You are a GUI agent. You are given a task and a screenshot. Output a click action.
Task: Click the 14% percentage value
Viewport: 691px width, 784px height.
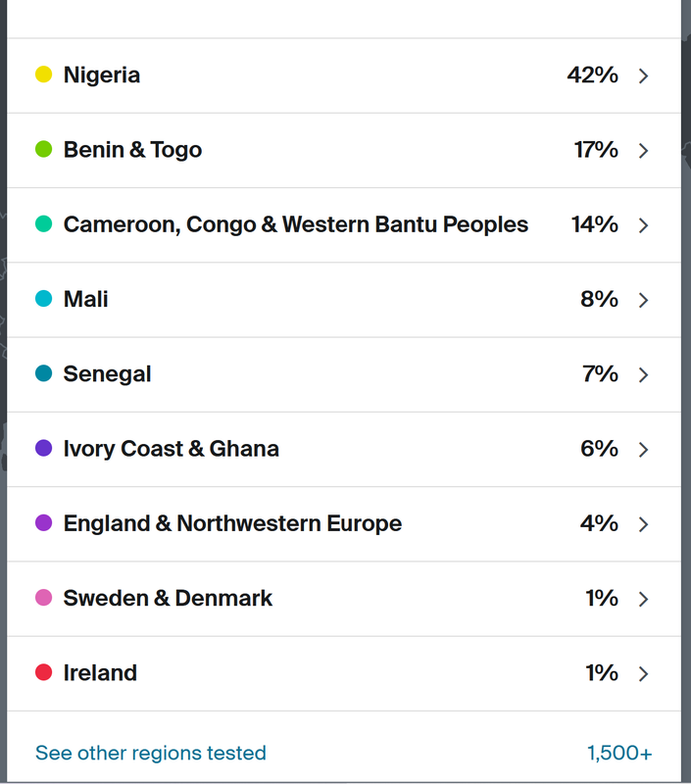coord(595,224)
